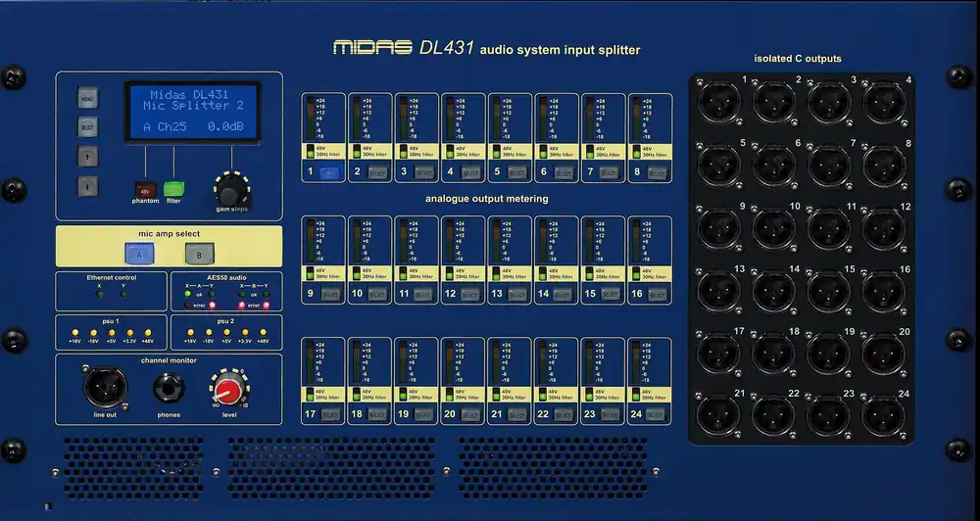Screen dimensions: 980x521
Task: Click the lit red AES50 B-X error LED
Action: [241, 306]
